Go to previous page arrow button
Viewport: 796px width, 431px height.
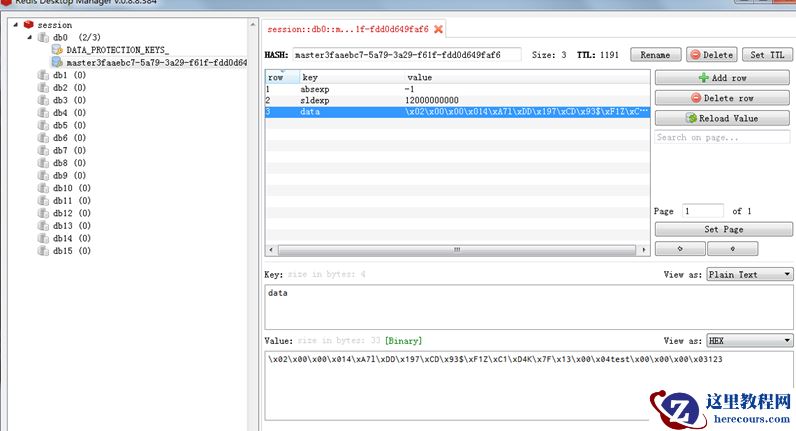(680, 249)
